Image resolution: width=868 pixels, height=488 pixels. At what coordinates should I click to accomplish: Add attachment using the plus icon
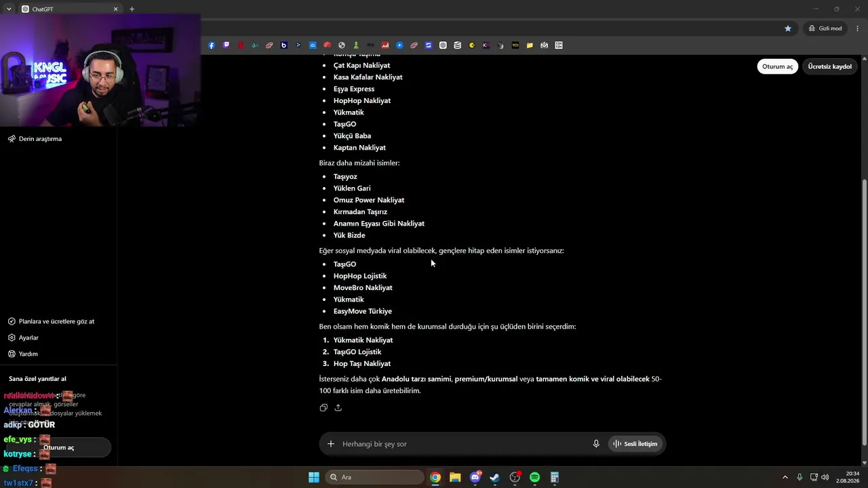(331, 444)
